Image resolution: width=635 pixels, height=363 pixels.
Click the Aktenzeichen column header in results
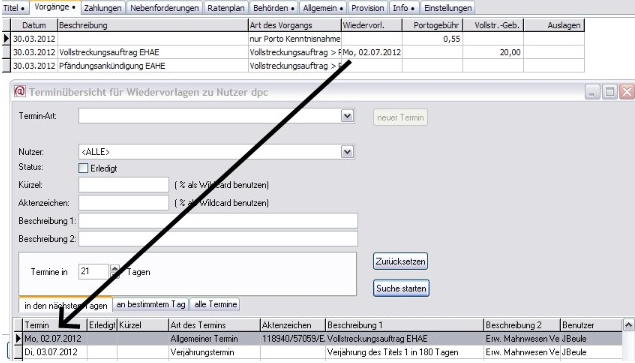(293, 325)
